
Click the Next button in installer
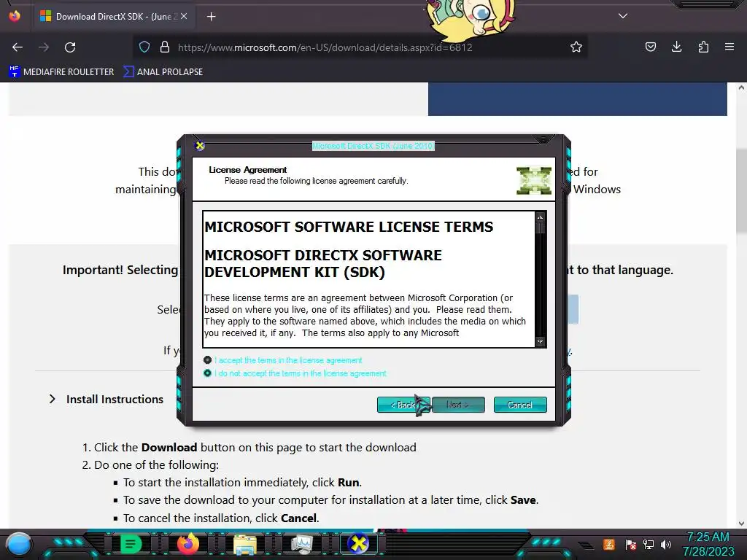pos(458,405)
